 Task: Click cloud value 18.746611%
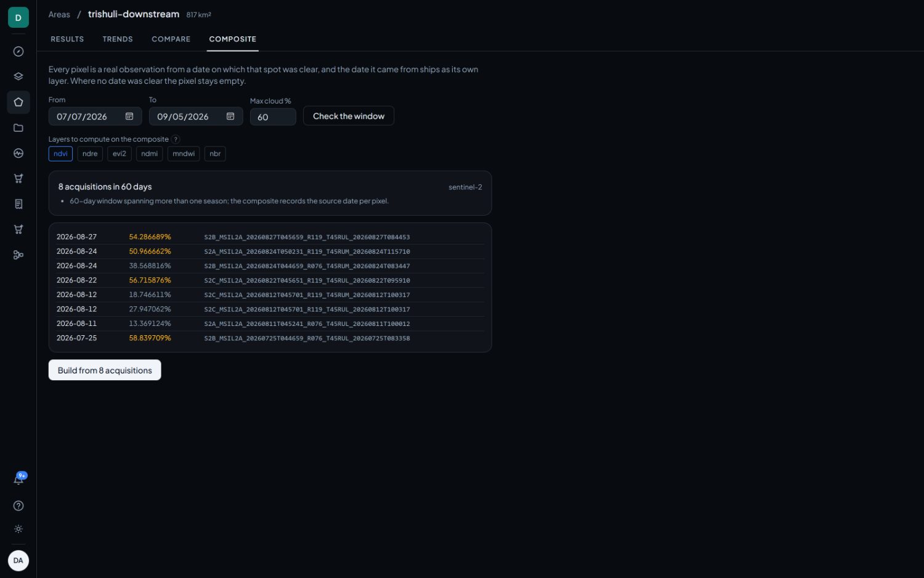tap(150, 295)
